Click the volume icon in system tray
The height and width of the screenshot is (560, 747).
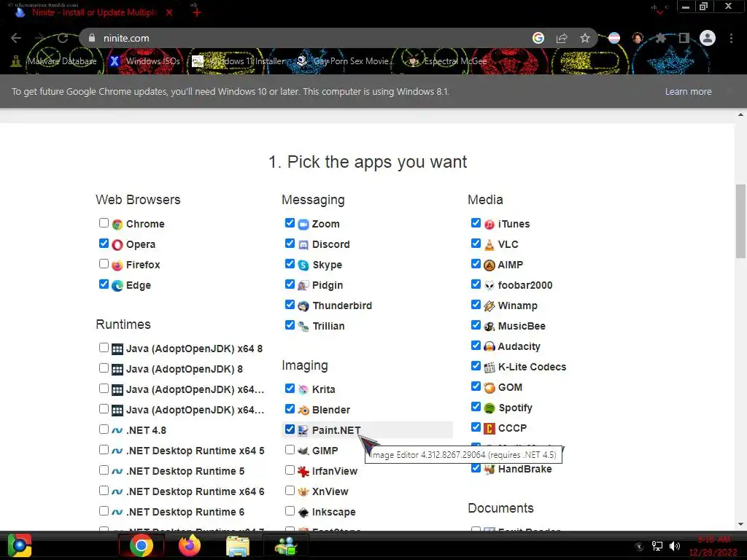(675, 546)
